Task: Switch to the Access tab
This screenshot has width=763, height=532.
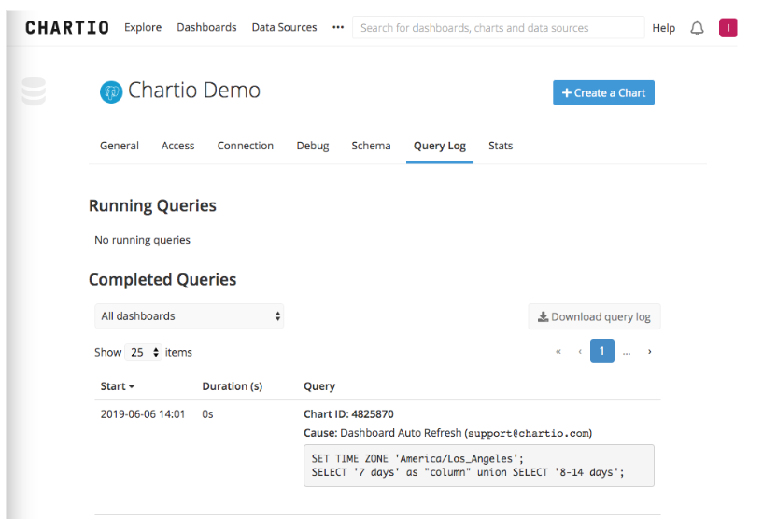Action: [x=177, y=146]
